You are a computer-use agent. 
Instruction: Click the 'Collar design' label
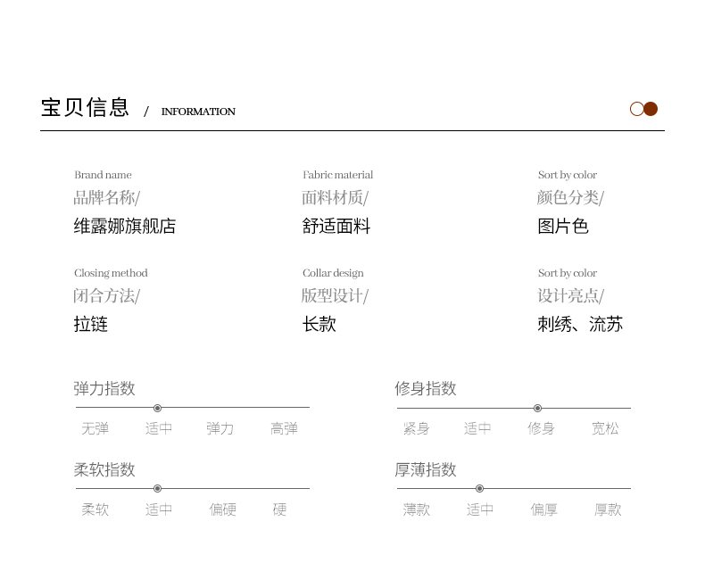(x=333, y=273)
